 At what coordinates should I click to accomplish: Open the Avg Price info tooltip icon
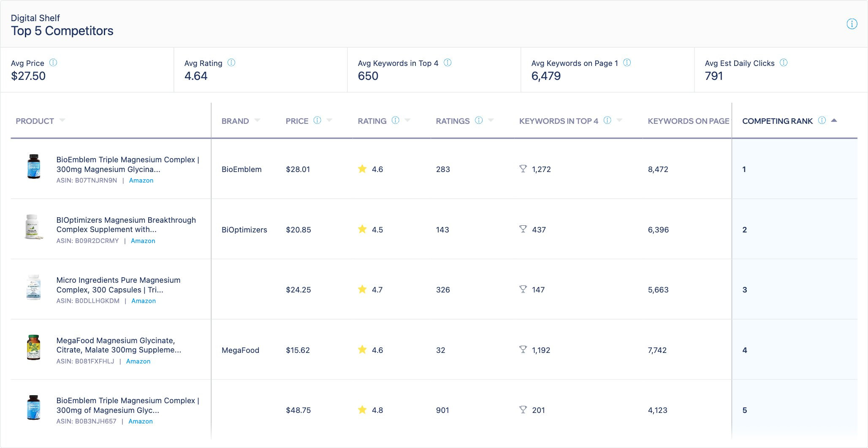click(x=53, y=63)
